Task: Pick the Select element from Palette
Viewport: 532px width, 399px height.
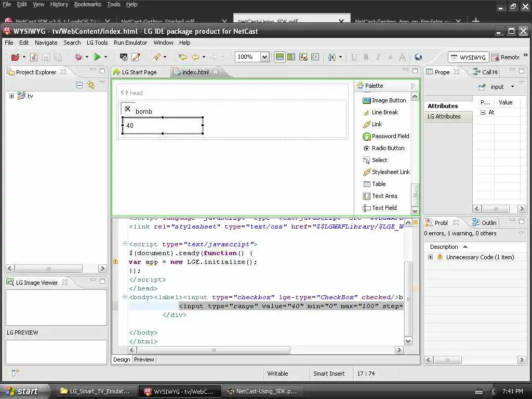Action: click(x=375, y=160)
